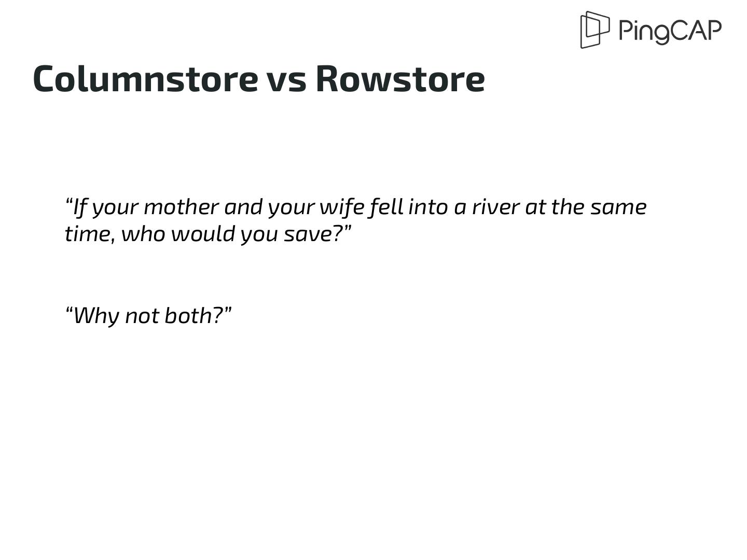Click the PingCAP logo icon
Viewport: 747px width, 560px height.
click(594, 30)
